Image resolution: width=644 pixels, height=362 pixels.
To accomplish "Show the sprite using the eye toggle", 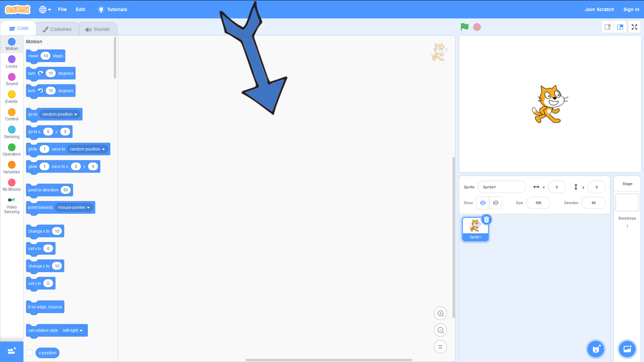I will 483,203.
